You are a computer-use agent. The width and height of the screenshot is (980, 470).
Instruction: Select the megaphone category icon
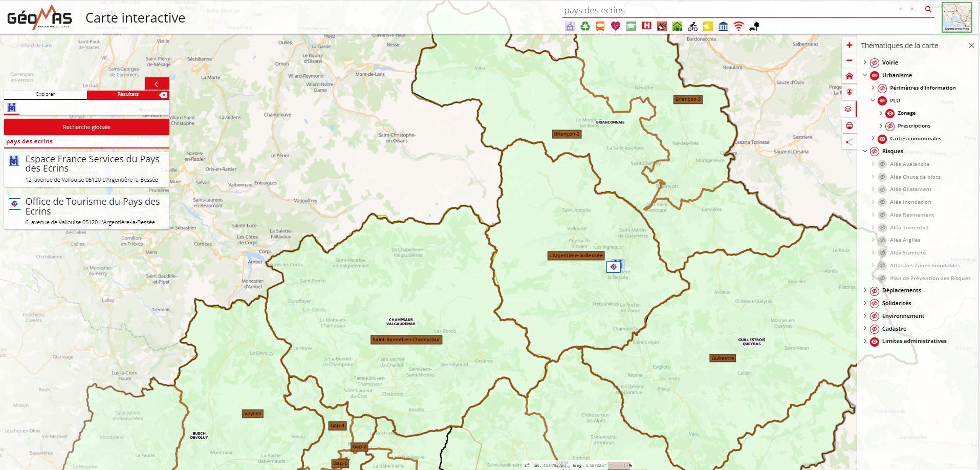(x=662, y=26)
